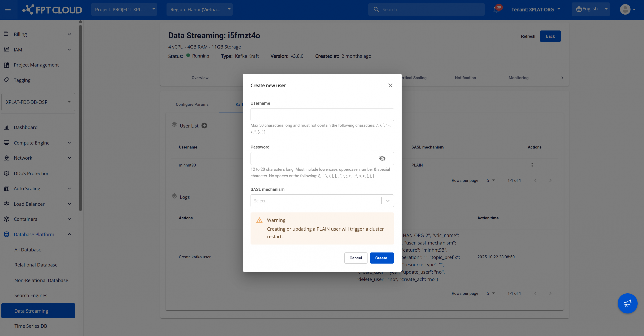
Task: Open the hamburger menu icon
Action: 8,10
